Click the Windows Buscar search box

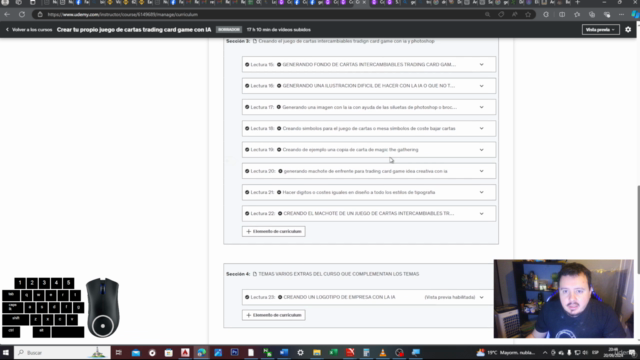click(x=62, y=353)
